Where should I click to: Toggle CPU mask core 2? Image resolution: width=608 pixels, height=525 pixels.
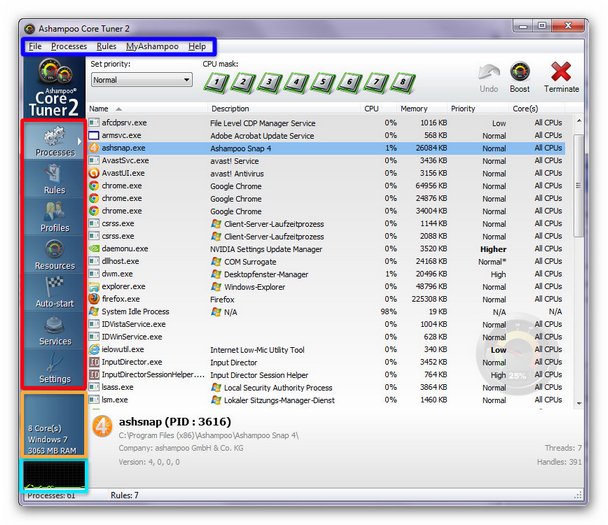(x=243, y=82)
